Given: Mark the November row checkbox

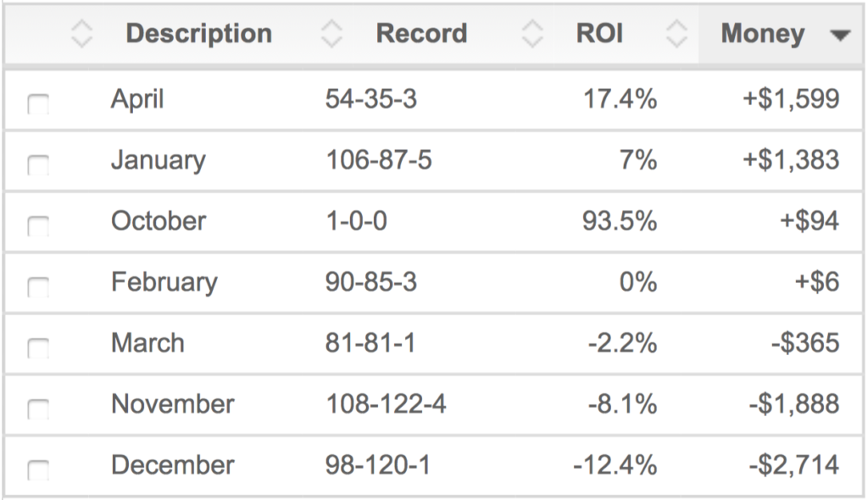Looking at the screenshot, I should click(38, 408).
